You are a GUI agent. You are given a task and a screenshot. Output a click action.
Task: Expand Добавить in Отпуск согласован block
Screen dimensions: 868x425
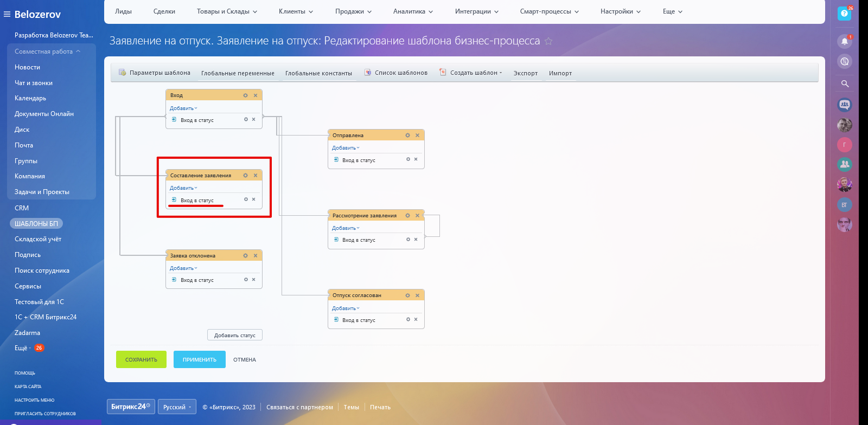pos(346,308)
